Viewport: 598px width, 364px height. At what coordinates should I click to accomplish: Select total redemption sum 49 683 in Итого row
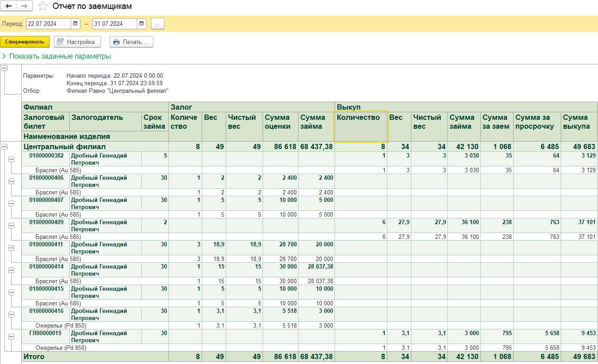pos(579,356)
